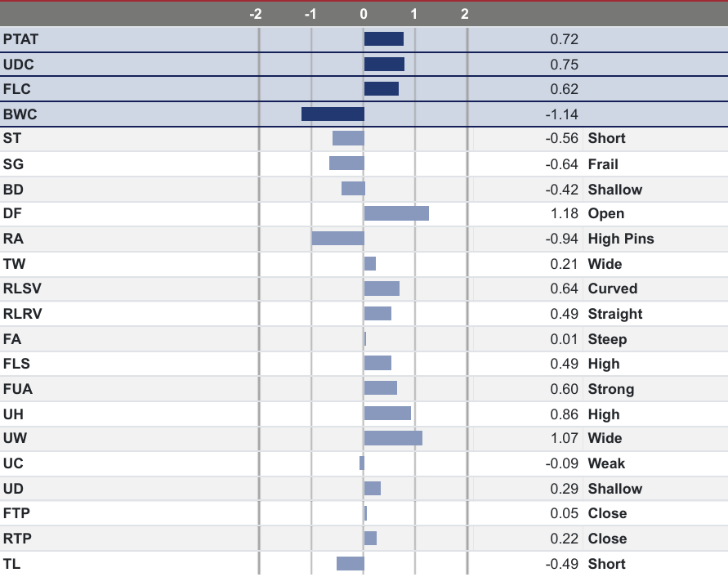
Task: Select the 'Curved' descriptor for RLSV
Action: click(x=612, y=289)
